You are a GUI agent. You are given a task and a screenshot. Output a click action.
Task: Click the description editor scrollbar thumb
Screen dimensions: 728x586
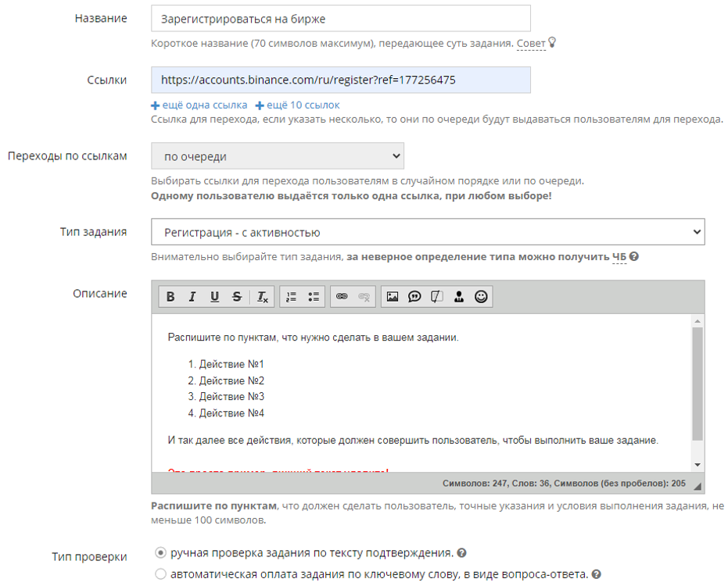click(x=698, y=384)
